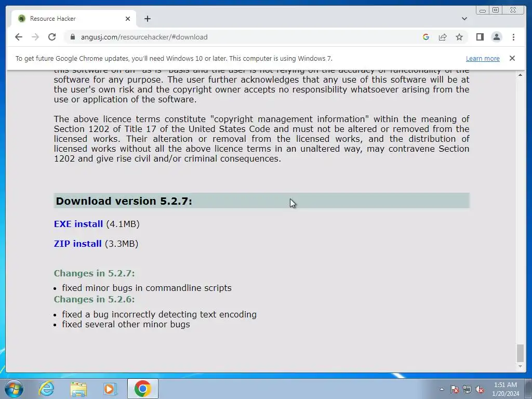The image size is (532, 399).
Task: Click the muted volume tray icon
Action: point(480,389)
